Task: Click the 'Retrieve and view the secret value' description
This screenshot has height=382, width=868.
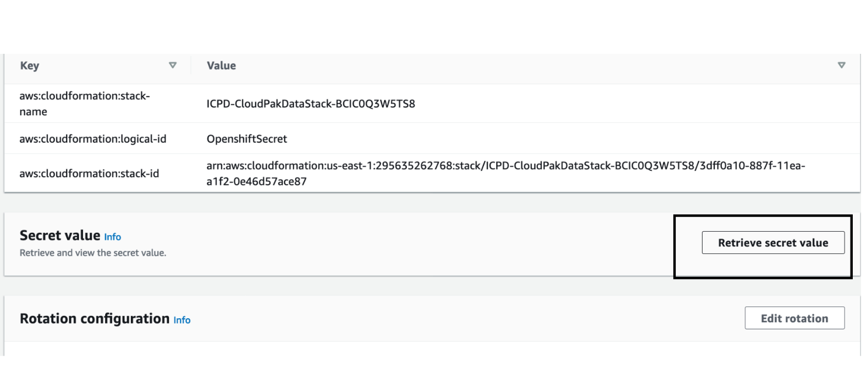Action: pos(93,253)
